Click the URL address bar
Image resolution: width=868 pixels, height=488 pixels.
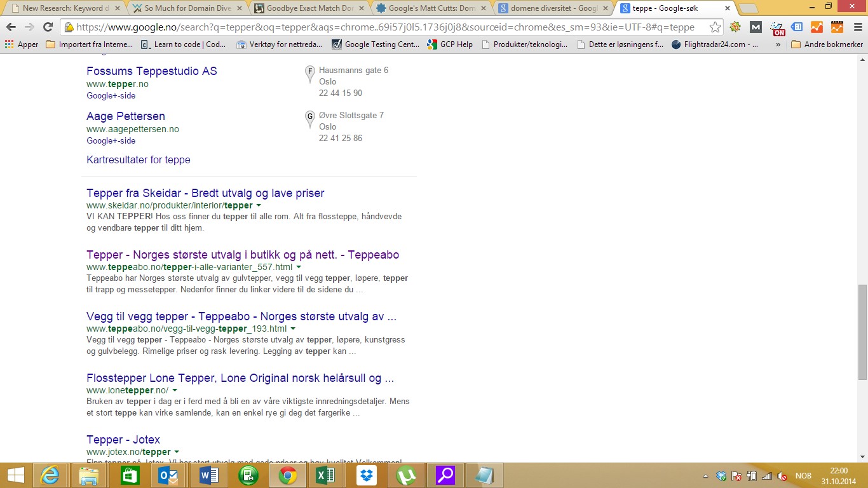[385, 27]
